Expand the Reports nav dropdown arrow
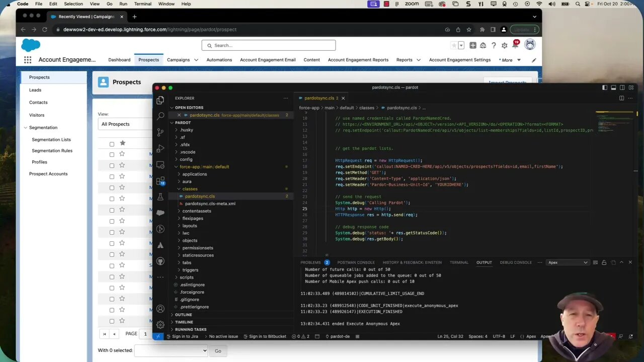 [x=418, y=60]
